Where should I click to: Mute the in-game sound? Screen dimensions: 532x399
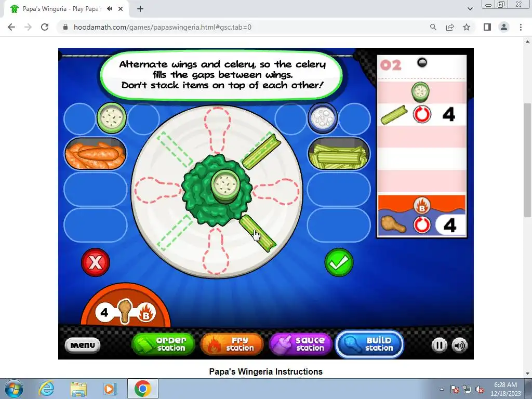tap(459, 345)
